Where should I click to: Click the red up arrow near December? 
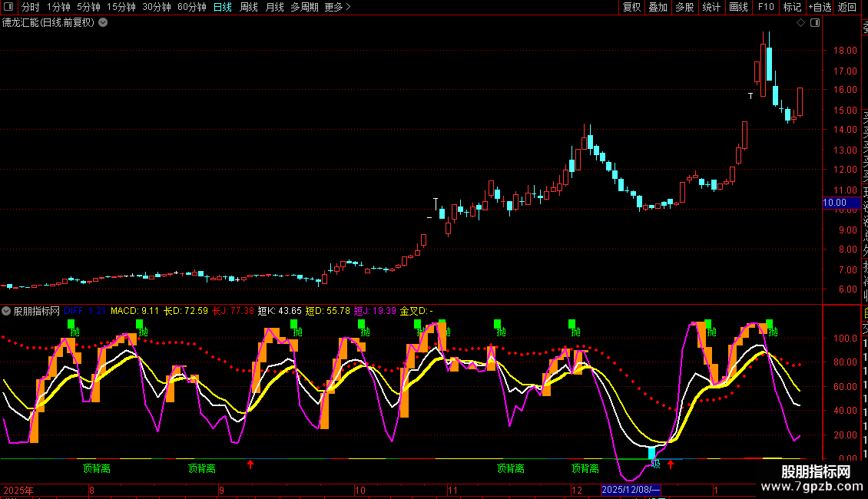pyautogui.click(x=670, y=464)
